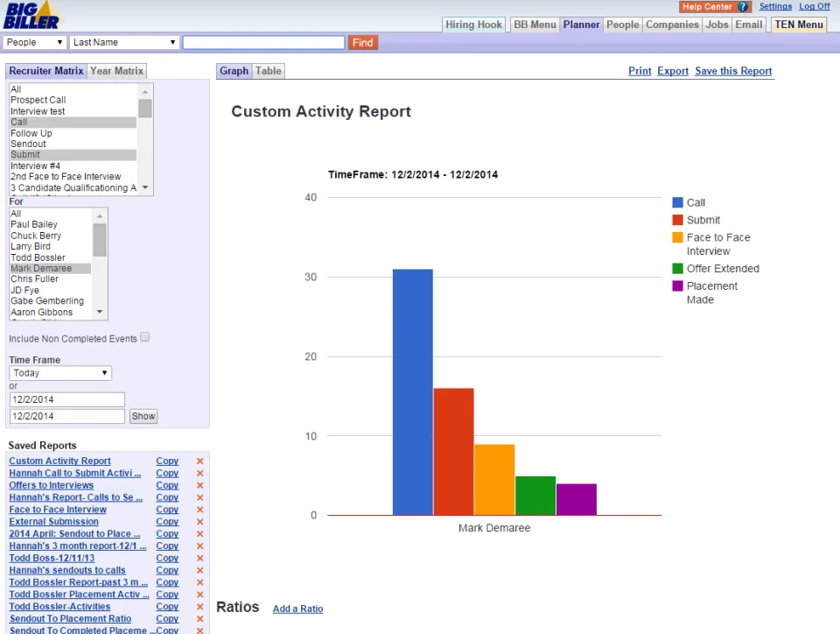Remove the External Submission saved report
The width and height of the screenshot is (840, 634).
tap(199, 521)
